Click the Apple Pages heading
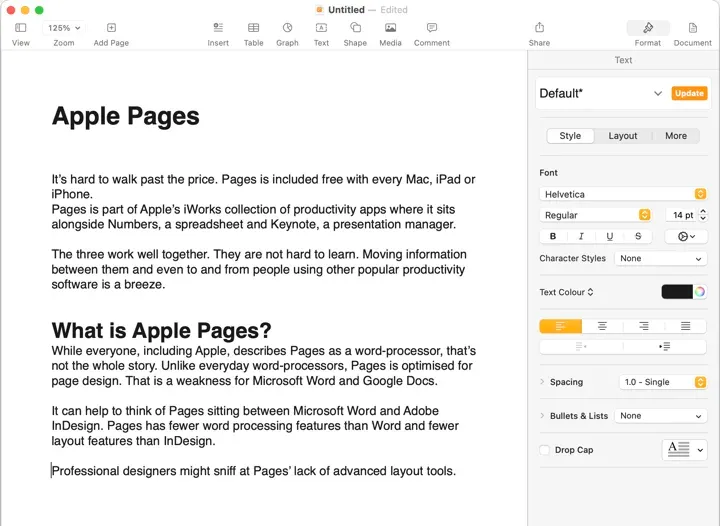Screen dimensions: 720x526 click(125, 116)
